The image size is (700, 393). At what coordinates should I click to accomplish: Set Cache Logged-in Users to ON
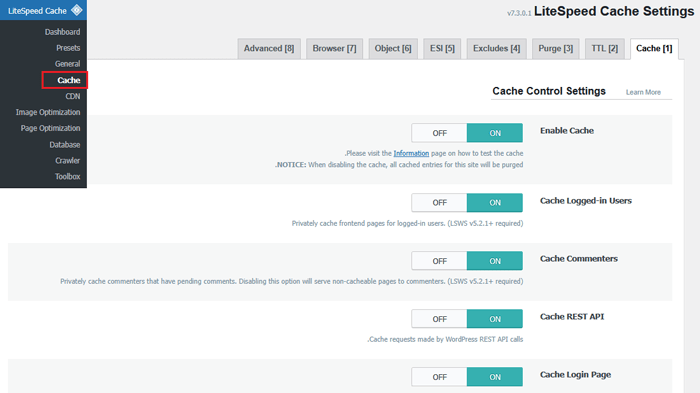(x=495, y=203)
